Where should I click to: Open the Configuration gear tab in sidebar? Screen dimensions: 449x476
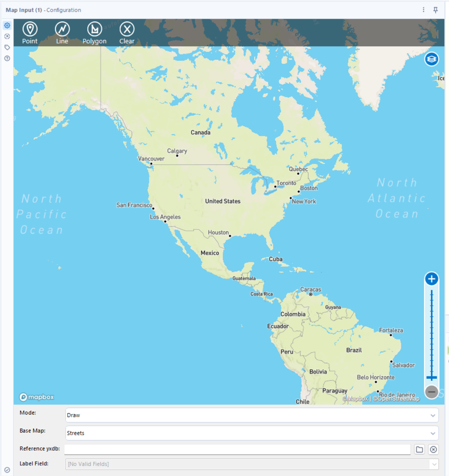coord(7,26)
